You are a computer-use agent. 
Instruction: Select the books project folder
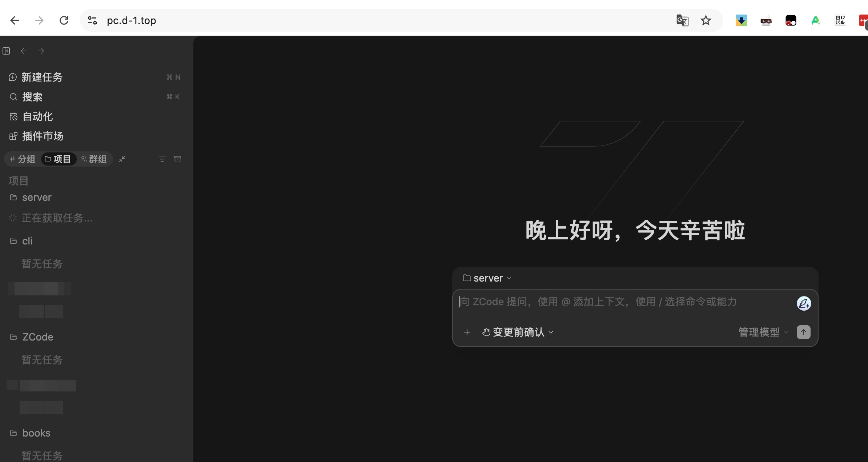[x=95, y=433]
